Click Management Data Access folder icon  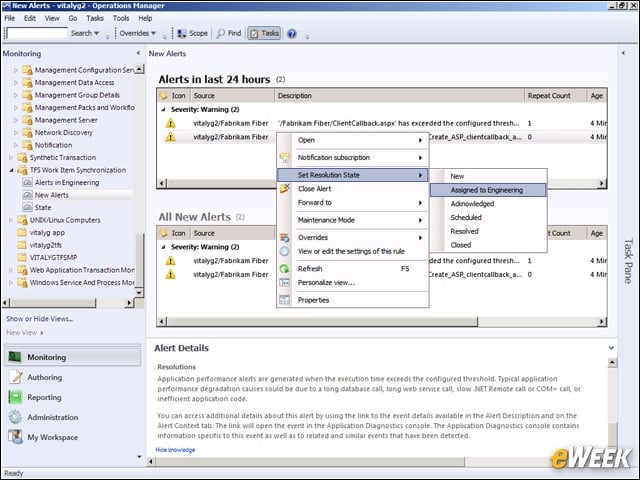pos(27,82)
